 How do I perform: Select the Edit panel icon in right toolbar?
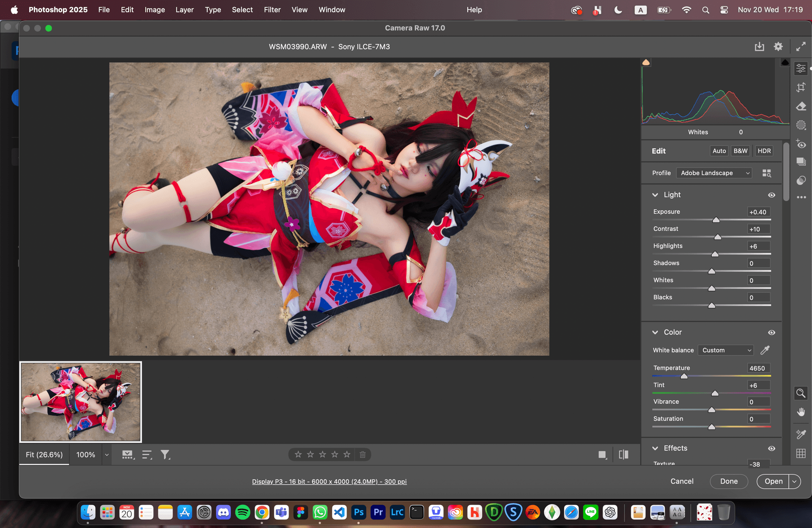801,68
